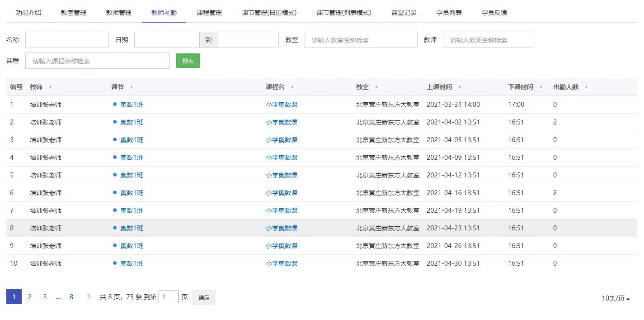Click the green 搜索 button
This screenshot has width=644, height=320.
(188, 61)
